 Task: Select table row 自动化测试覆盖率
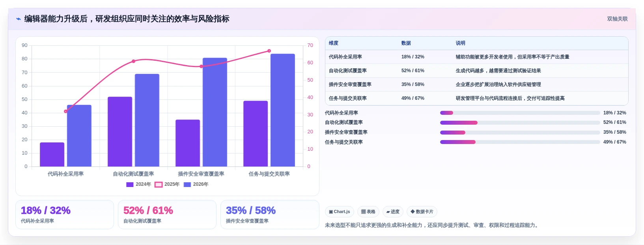pos(476,71)
